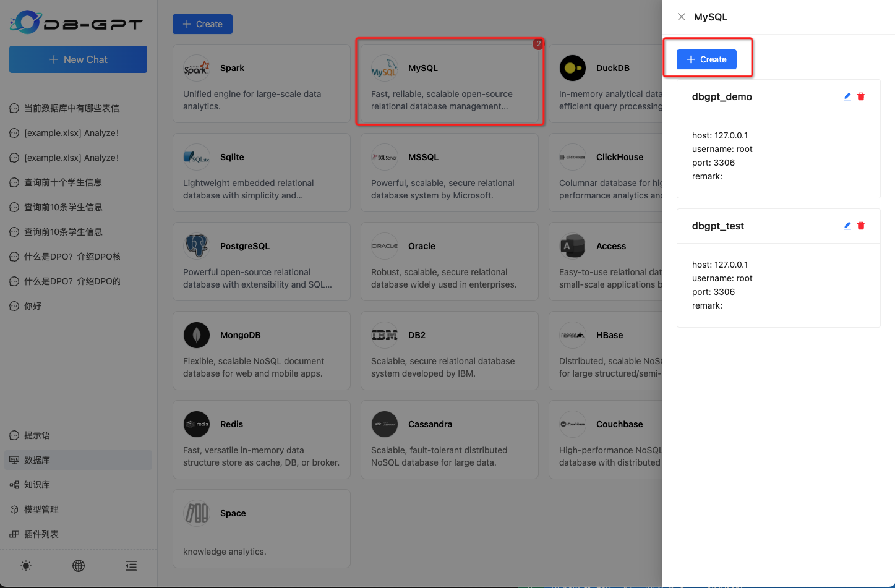The width and height of the screenshot is (895, 588).
Task: Toggle light/dark theme sun icon
Action: (26, 566)
